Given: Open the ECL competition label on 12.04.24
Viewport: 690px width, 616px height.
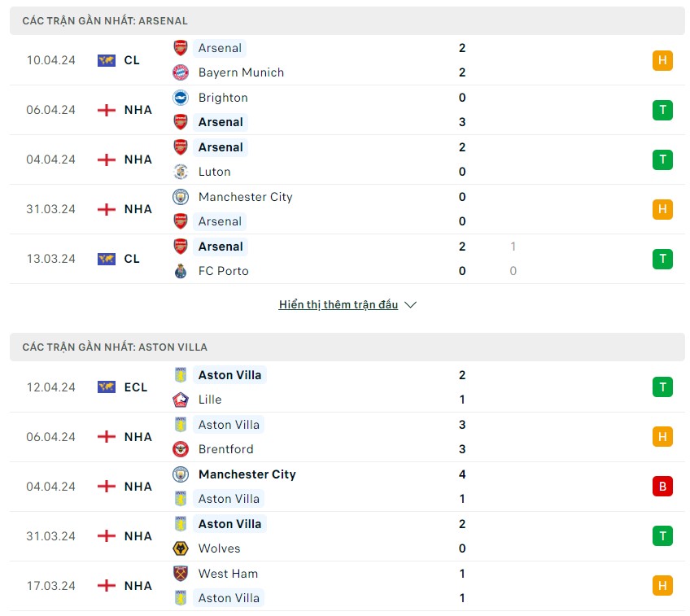Looking at the screenshot, I should 136,387.
